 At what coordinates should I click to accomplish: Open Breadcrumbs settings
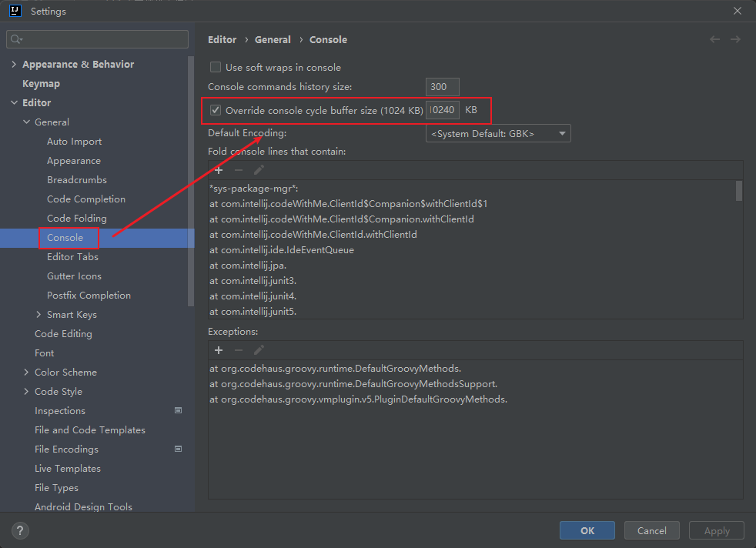click(x=77, y=180)
